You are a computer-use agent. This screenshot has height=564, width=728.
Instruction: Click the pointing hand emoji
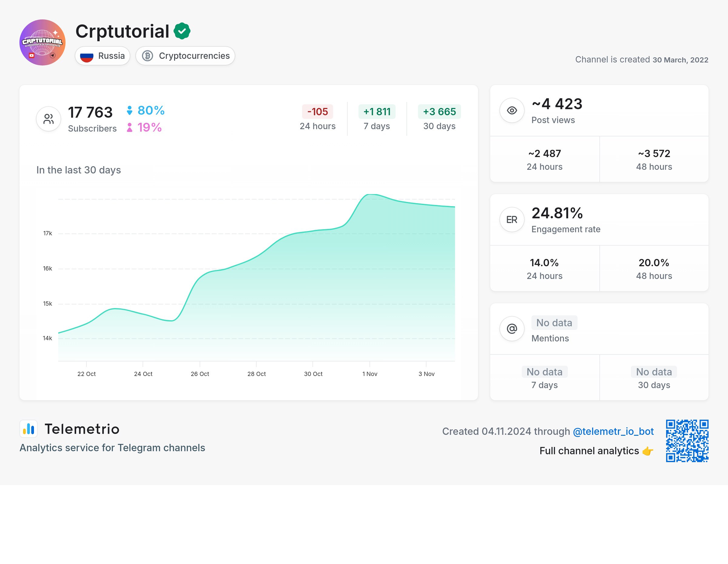pos(648,451)
